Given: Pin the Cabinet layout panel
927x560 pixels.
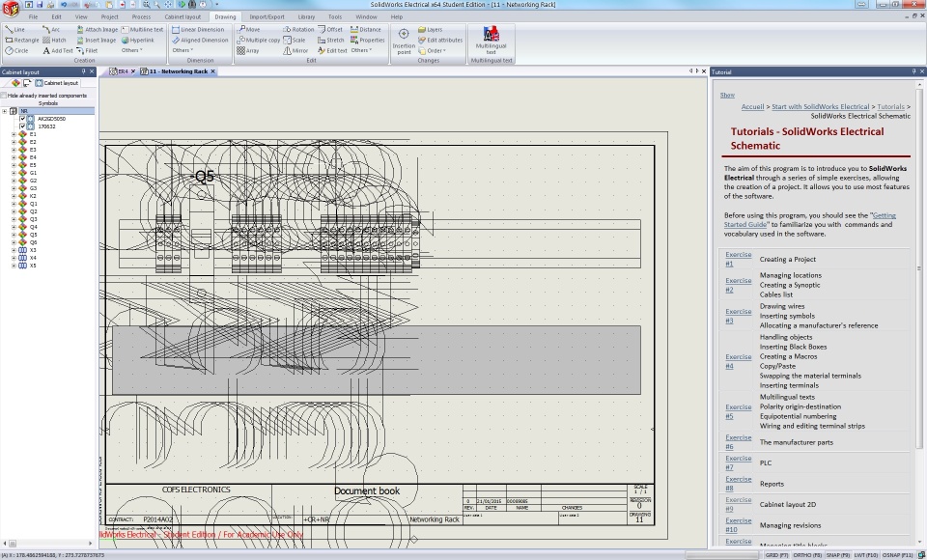Looking at the screenshot, I should coord(83,71).
